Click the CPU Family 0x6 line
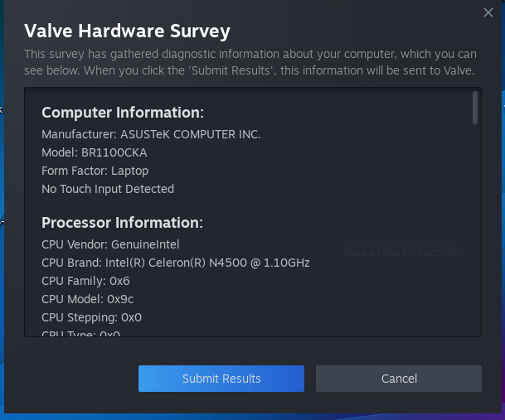 pyautogui.click(x=85, y=281)
